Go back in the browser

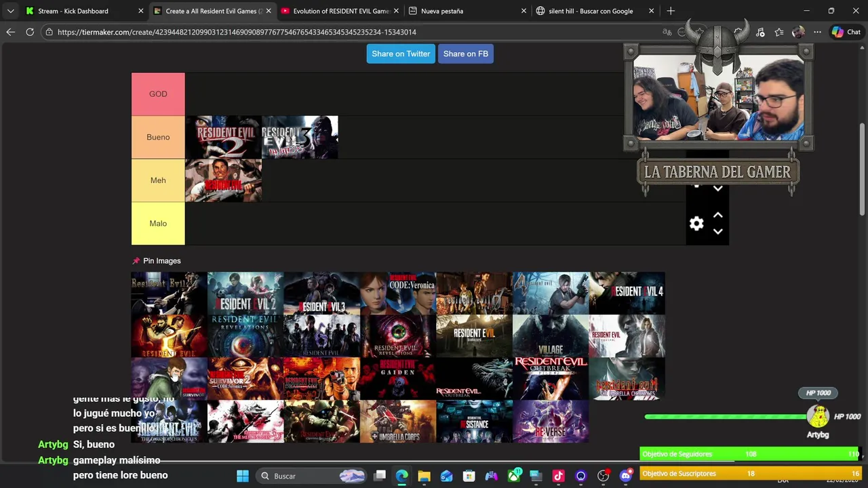click(x=10, y=32)
